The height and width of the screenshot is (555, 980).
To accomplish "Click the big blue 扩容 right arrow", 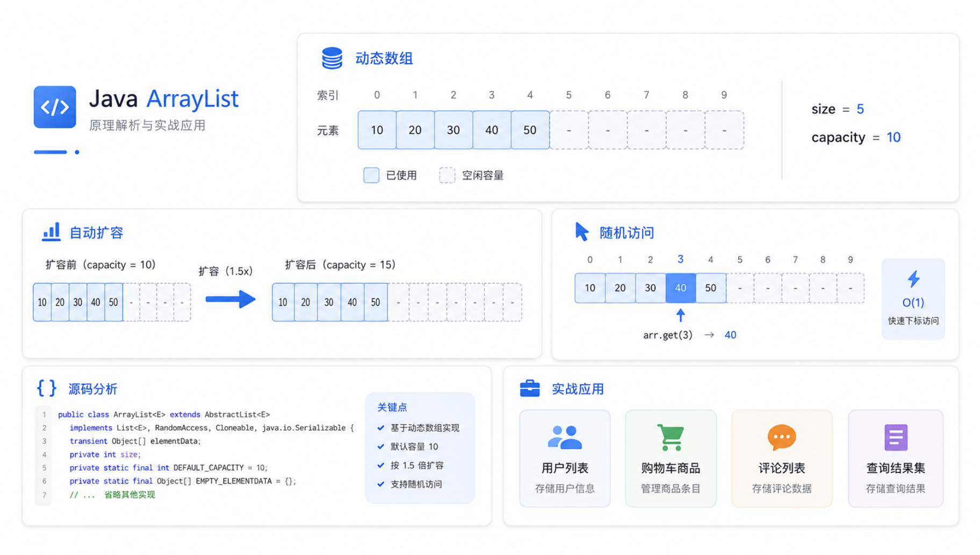I will [230, 299].
